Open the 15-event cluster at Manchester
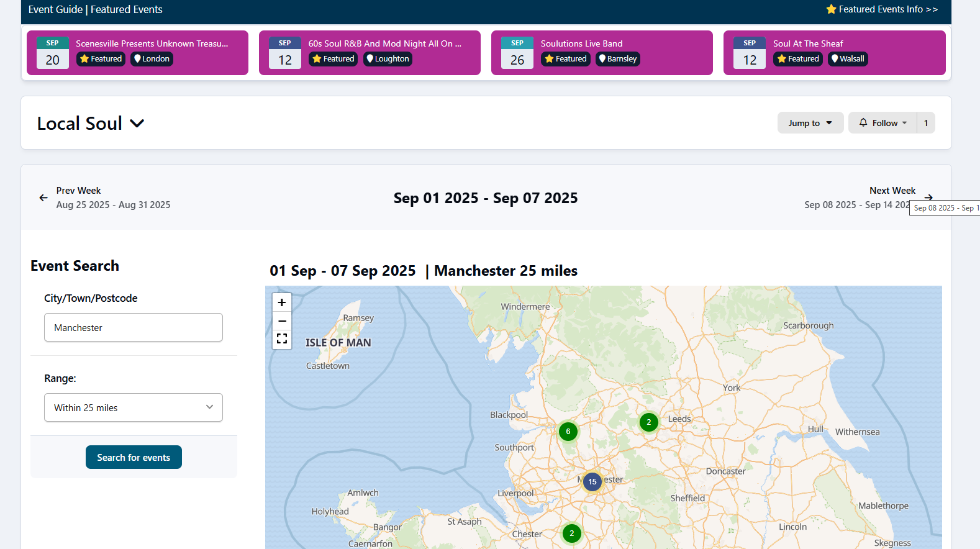Viewport: 980px width, 549px height. (x=592, y=482)
